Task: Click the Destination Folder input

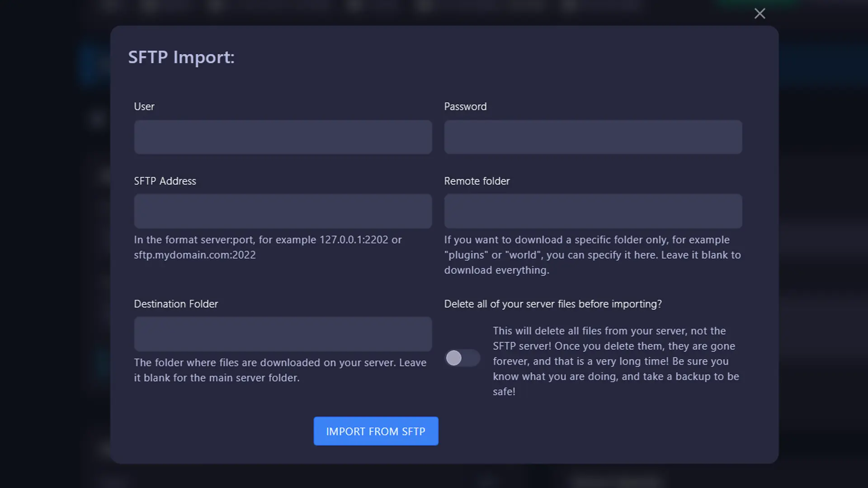Action: [x=283, y=334]
